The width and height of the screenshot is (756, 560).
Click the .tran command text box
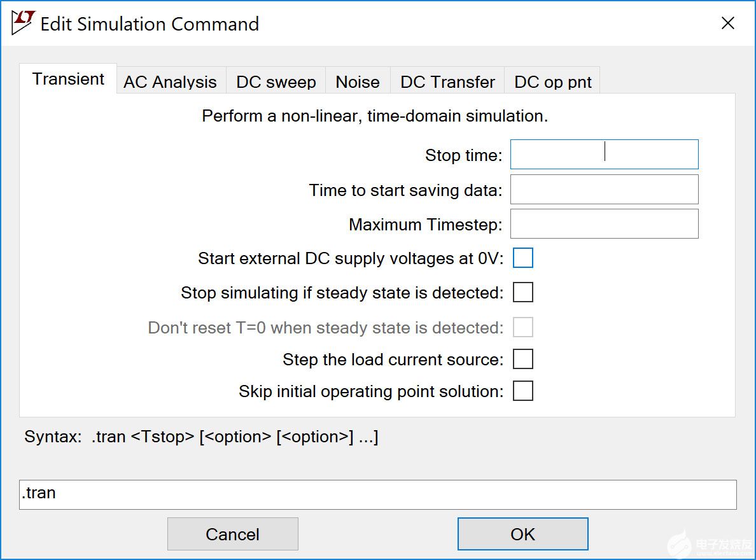[x=377, y=494]
